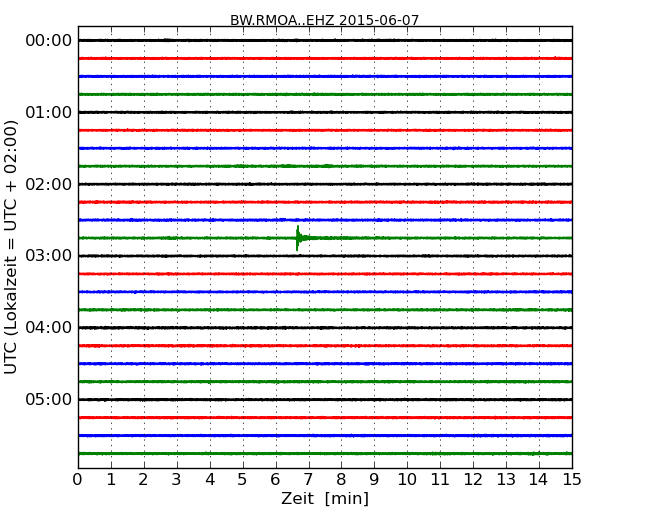
Task: Click the plot title BW.RMOA..EHZ 2015-06-07
Action: (x=325, y=20)
